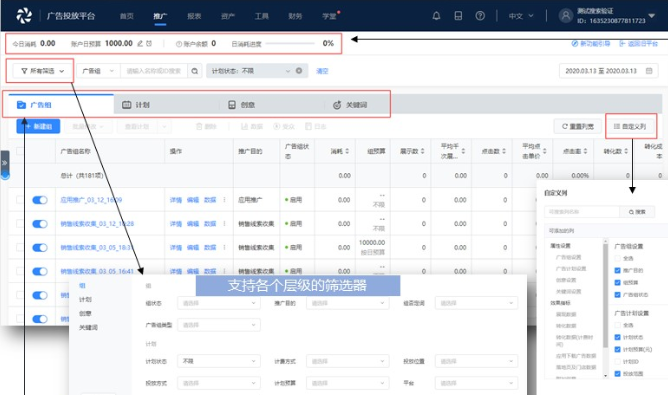This screenshot has width=668, height=395.
Task: Click the blue 新建组 button
Action: tap(38, 127)
